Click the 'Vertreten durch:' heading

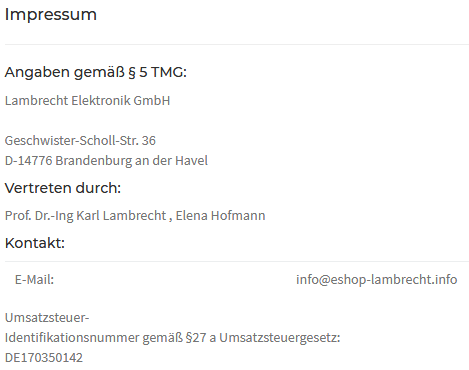[x=63, y=188]
